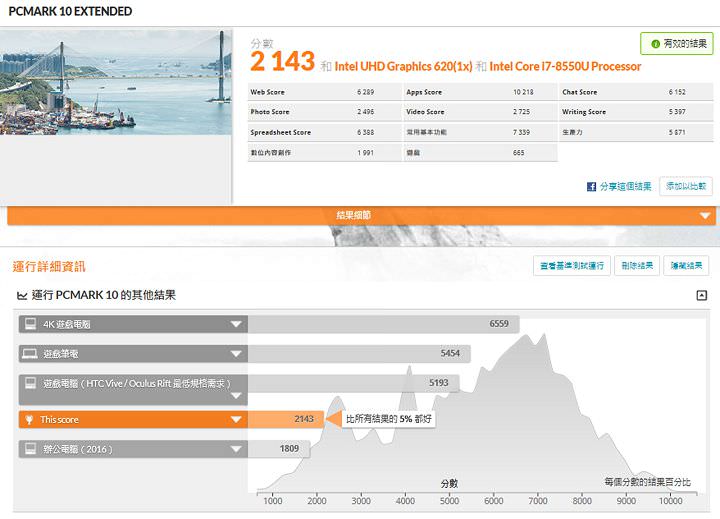Click the monitor icon on the 4K gaming PC bar
The height and width of the screenshot is (519, 720).
pyautogui.click(x=30, y=324)
